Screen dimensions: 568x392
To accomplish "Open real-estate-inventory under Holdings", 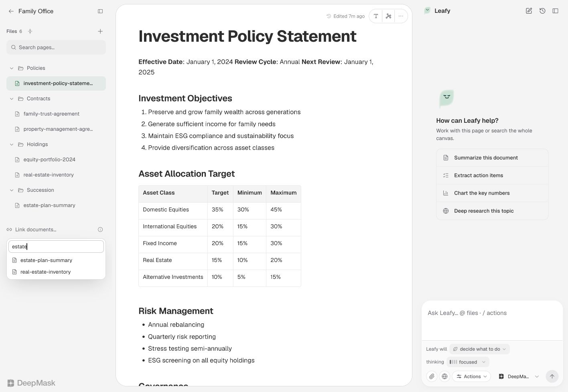I will coord(56,175).
